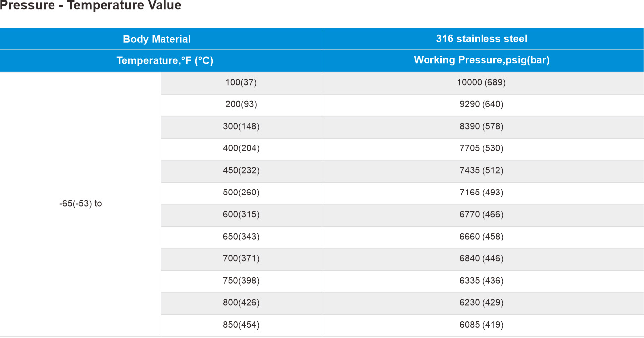The height and width of the screenshot is (338, 644).
Task: Click the 6335 (436) pressure cell
Action: click(x=483, y=281)
